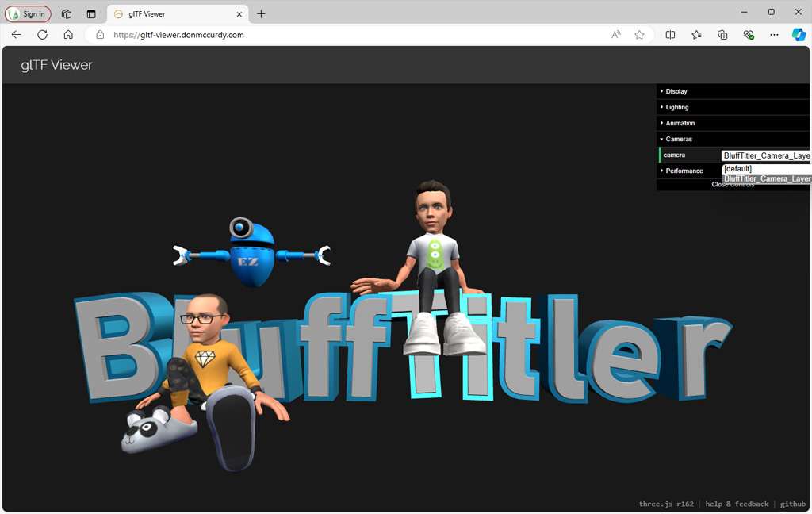Close the glTF Viewer tab
The width and height of the screenshot is (812, 514).
point(239,14)
